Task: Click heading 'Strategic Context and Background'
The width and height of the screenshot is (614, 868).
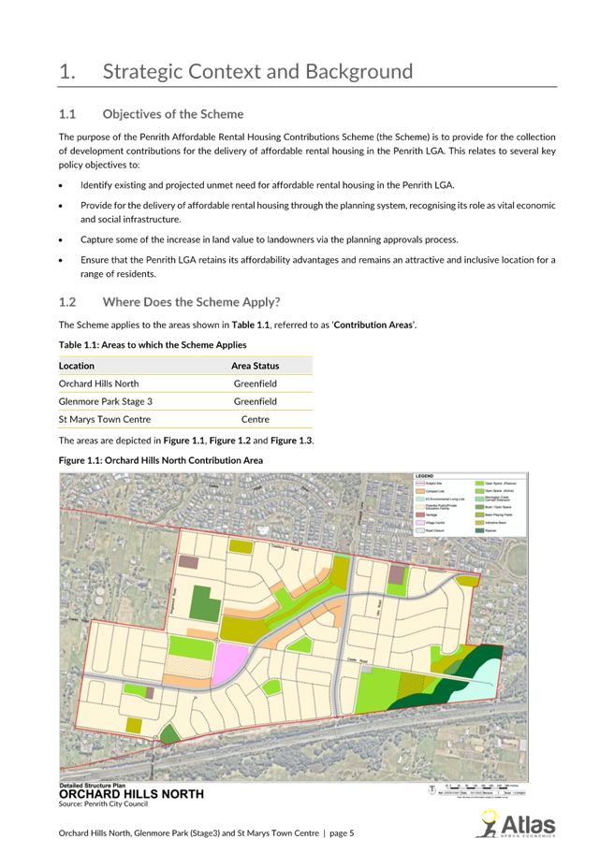Action: pyautogui.click(x=257, y=71)
